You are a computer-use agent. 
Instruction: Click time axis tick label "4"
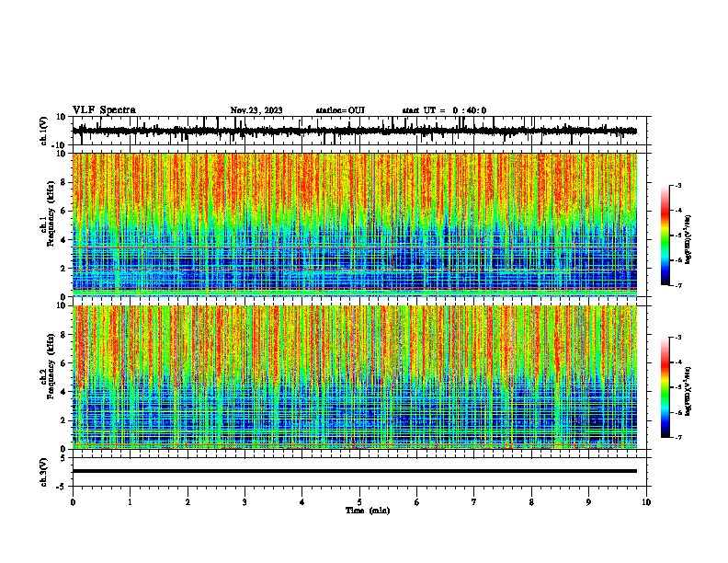pos(302,502)
